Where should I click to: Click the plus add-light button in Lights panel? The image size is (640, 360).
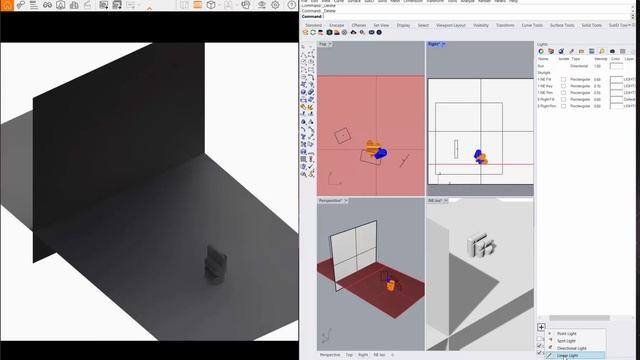pyautogui.click(x=541, y=327)
